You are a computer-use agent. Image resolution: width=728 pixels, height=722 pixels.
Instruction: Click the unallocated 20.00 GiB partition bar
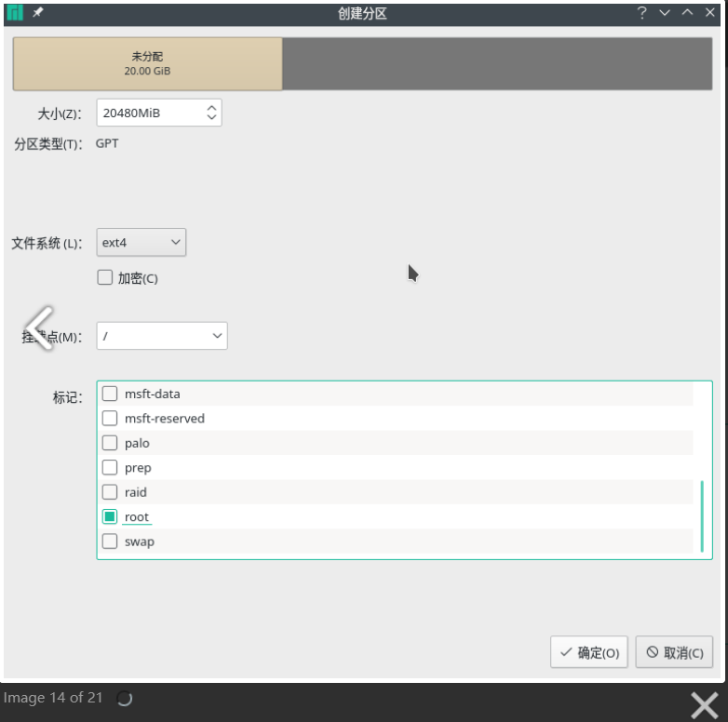click(147, 63)
